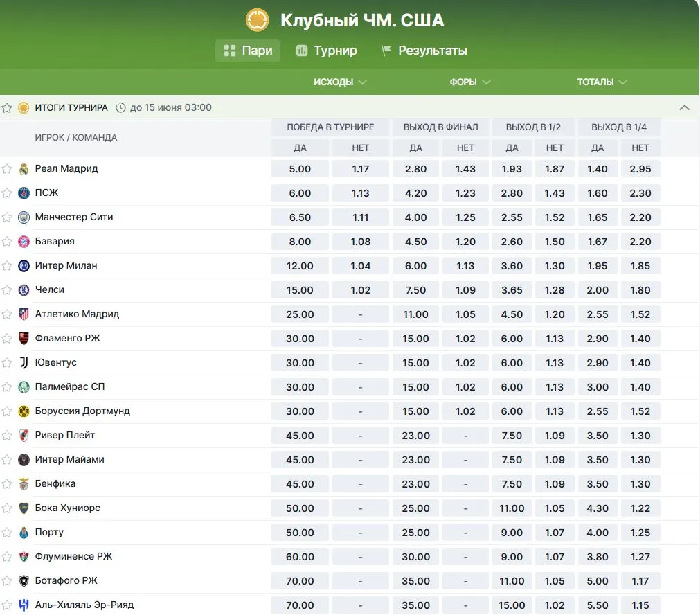Toggle favorite star for Реал Мадрид
The width and height of the screenshot is (700, 615).
pyautogui.click(x=7, y=169)
